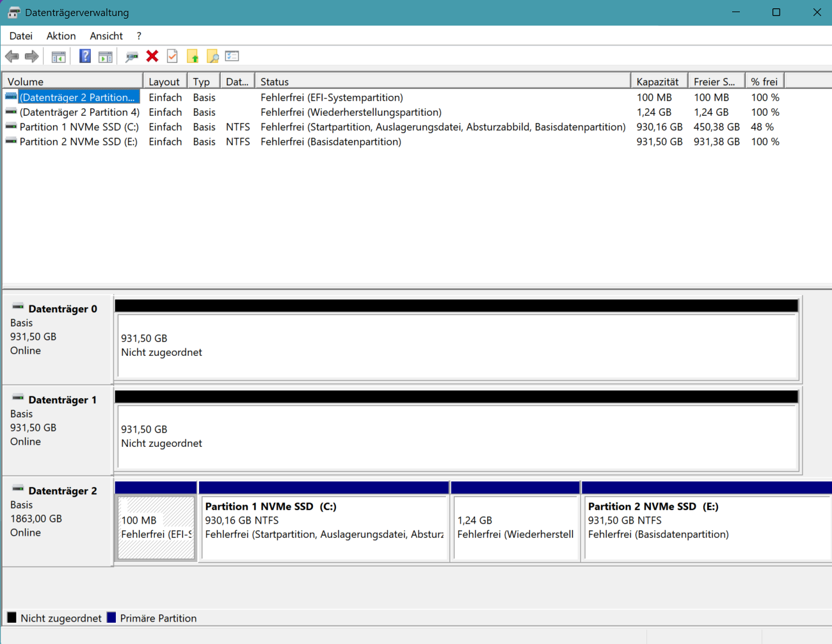The width and height of the screenshot is (832, 644).
Task: Click the Forward arrow toolbar icon
Action: click(31, 56)
